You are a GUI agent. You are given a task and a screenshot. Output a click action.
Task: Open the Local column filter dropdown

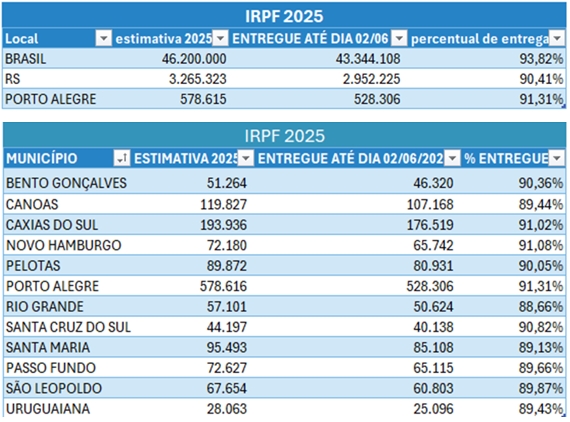pyautogui.click(x=103, y=38)
